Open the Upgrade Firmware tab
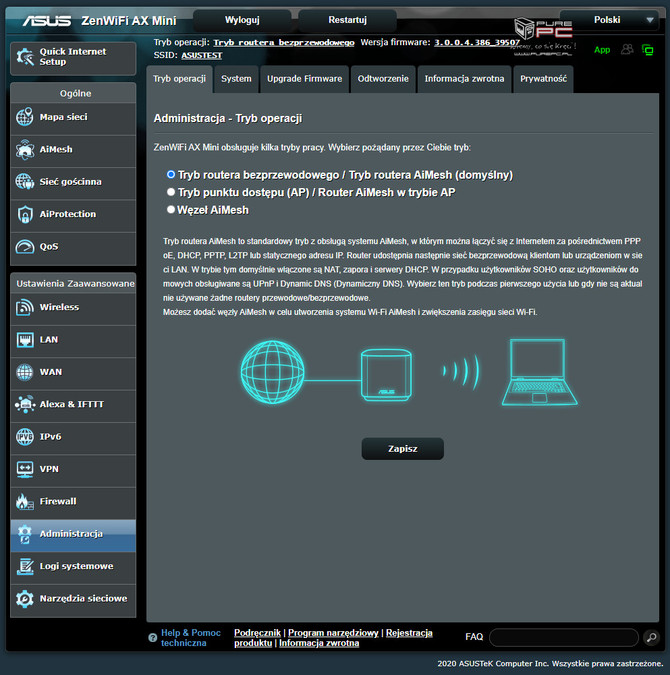The image size is (670, 675). pos(304,79)
